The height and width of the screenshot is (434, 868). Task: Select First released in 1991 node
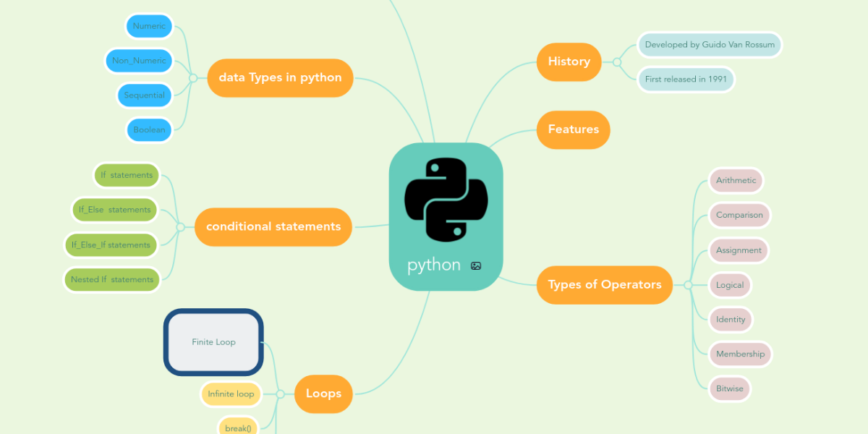686,80
